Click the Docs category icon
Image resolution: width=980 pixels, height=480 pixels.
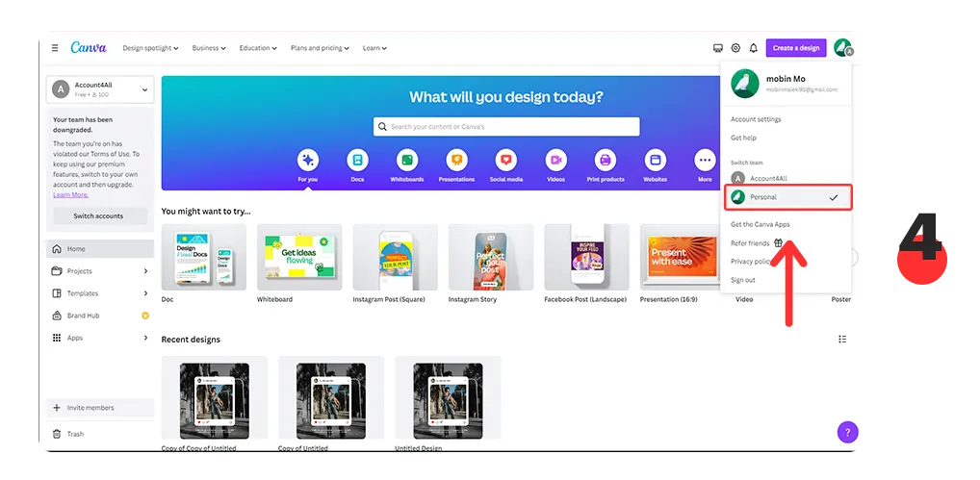click(x=357, y=161)
